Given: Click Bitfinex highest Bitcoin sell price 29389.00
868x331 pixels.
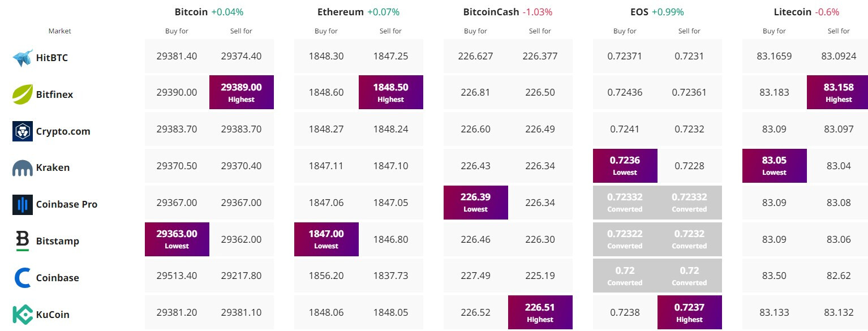Looking at the screenshot, I should coord(241,92).
